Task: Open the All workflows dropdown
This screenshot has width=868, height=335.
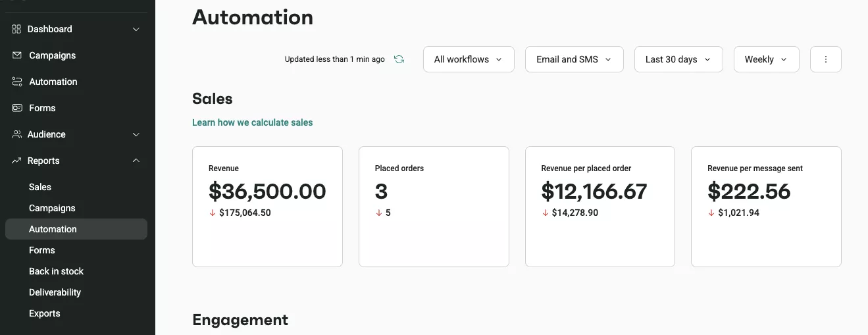Action: (468, 59)
